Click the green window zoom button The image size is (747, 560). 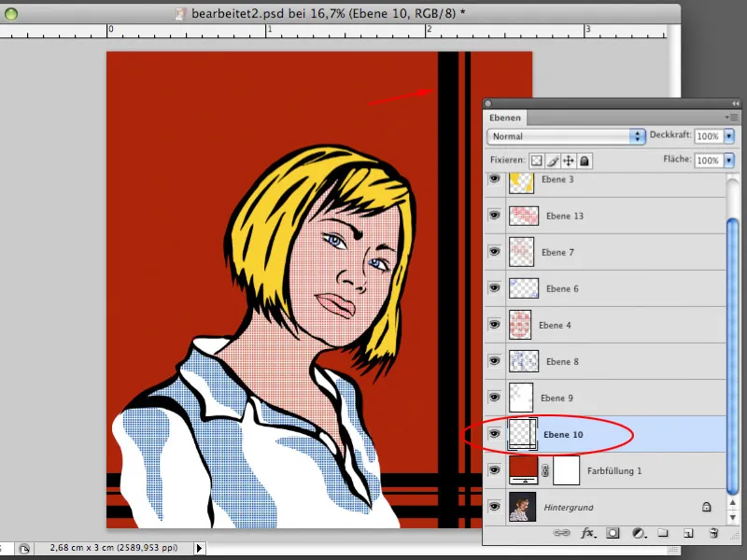pos(11,14)
